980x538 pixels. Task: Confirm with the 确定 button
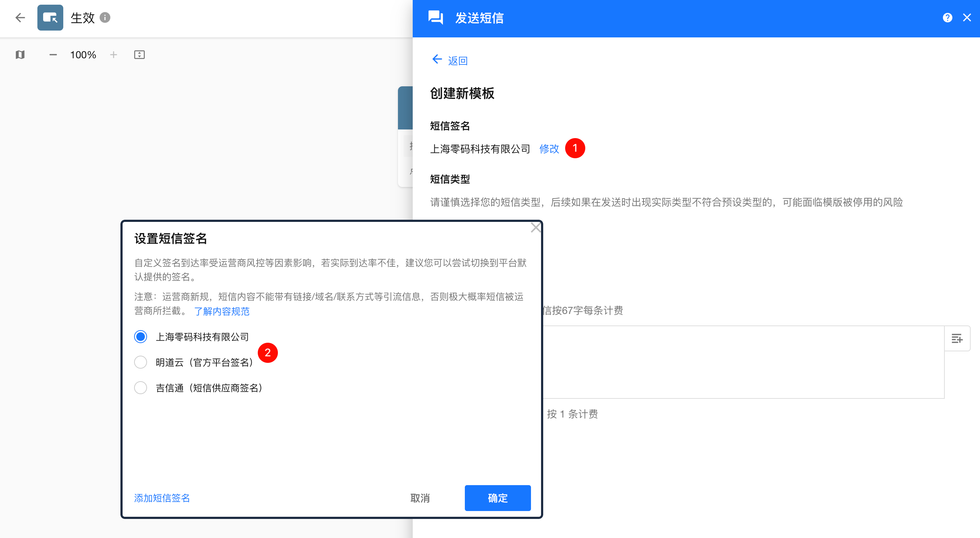[497, 498]
